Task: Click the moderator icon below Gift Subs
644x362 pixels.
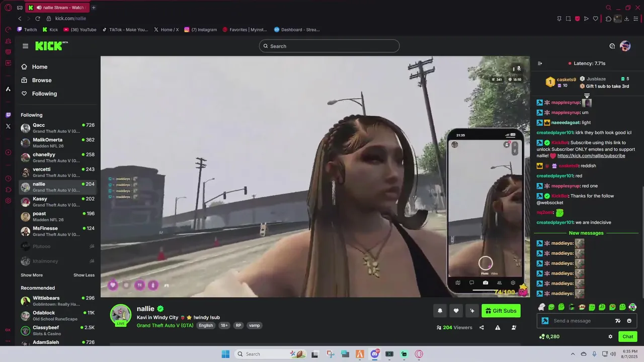Action: (x=514, y=327)
